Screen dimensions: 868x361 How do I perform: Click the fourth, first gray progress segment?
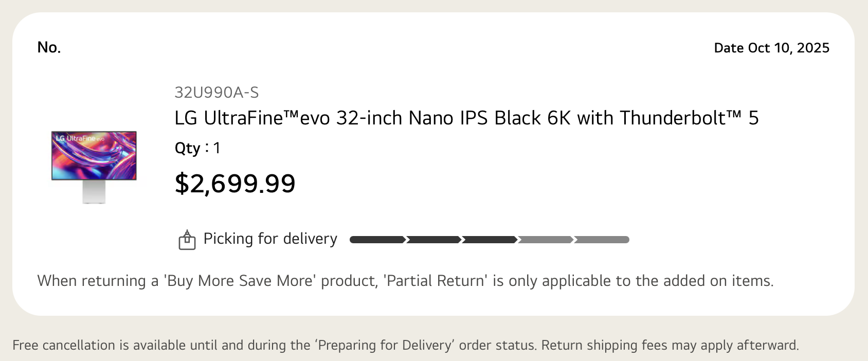pyautogui.click(x=546, y=240)
